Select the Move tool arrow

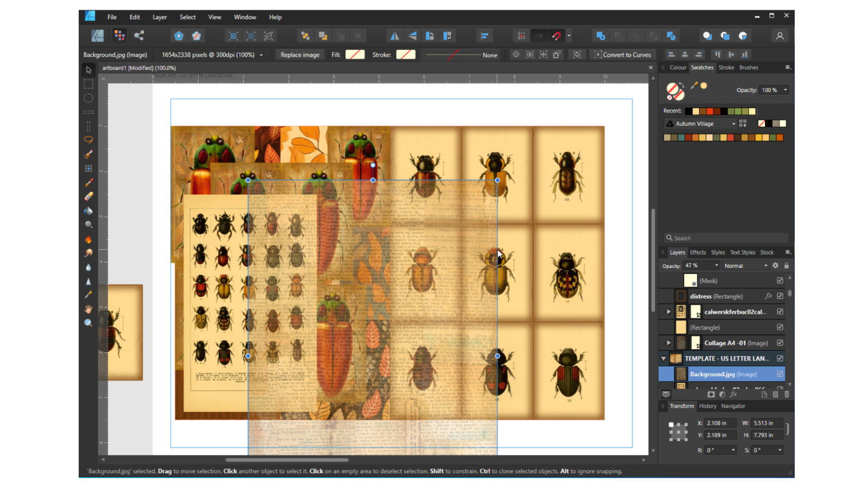click(x=88, y=70)
